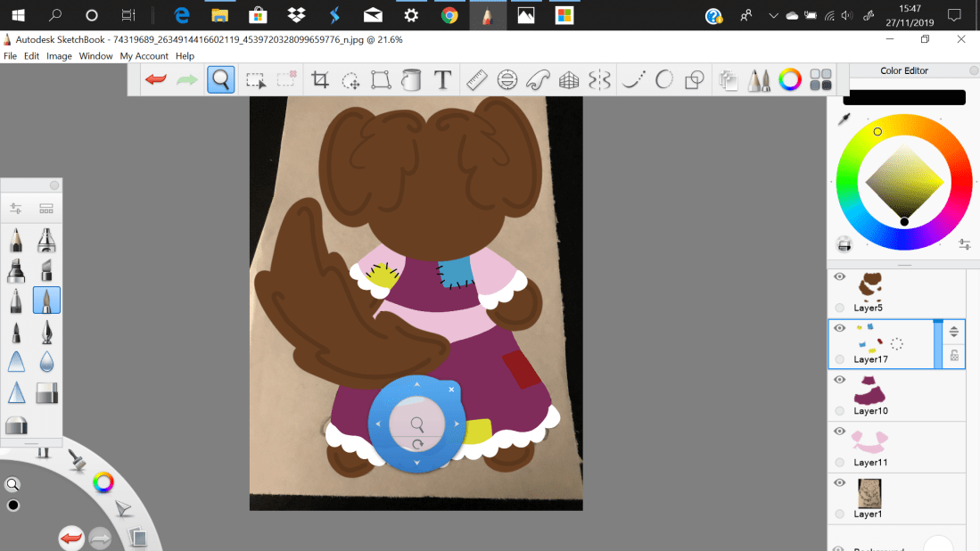Open Layer17 blend mode options arrows
980x551 pixels.
pyautogui.click(x=953, y=332)
